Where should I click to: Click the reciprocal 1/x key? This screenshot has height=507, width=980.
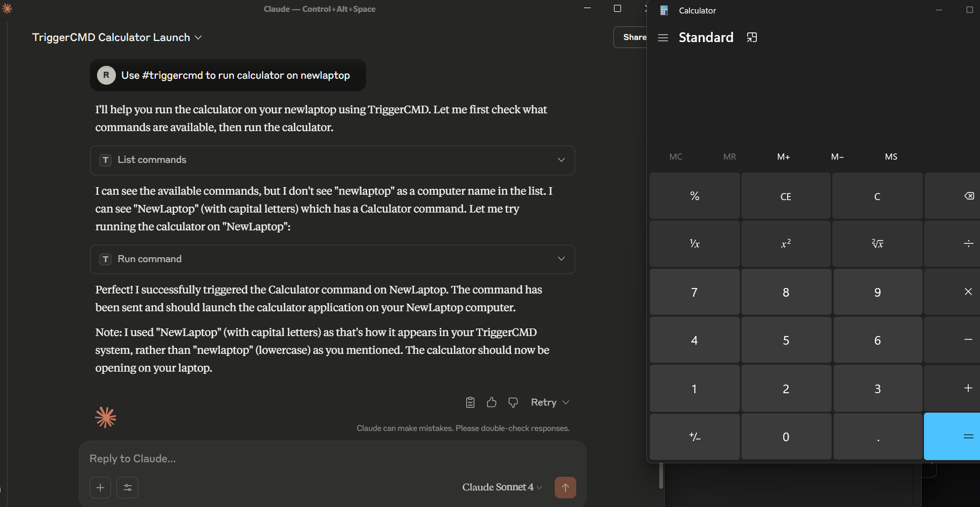[695, 244]
